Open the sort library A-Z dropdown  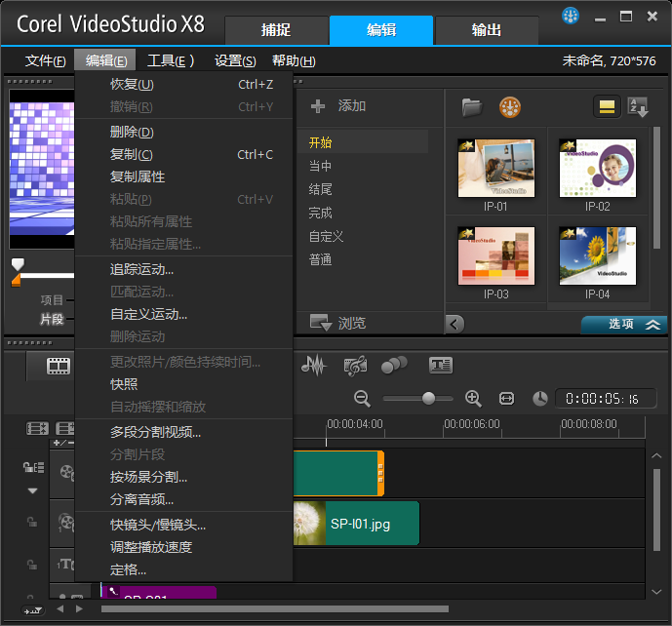coord(638,107)
